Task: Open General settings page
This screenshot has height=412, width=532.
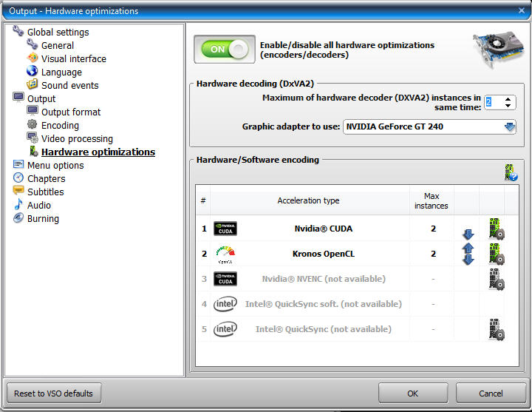Action: (58, 46)
